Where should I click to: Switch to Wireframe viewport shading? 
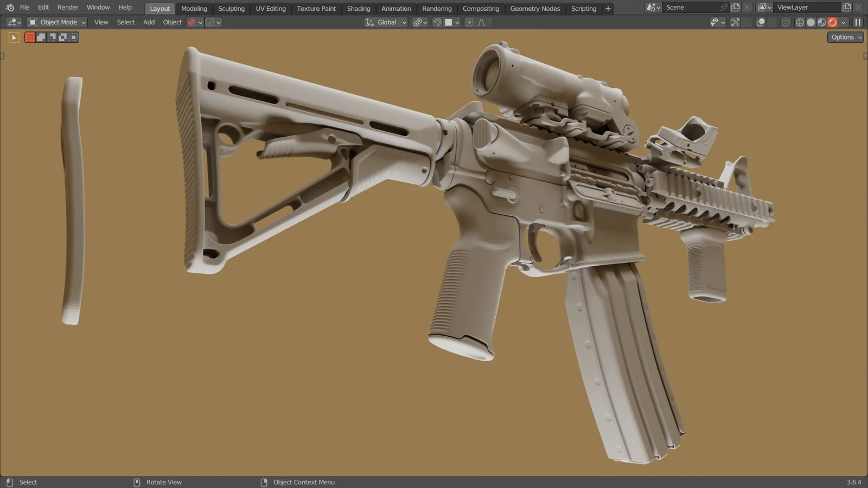coord(800,22)
